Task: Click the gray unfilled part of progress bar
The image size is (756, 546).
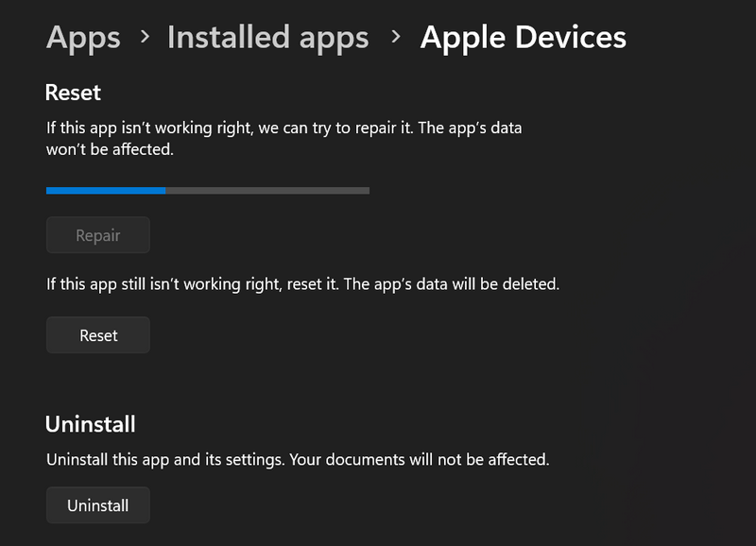Action: [267, 190]
